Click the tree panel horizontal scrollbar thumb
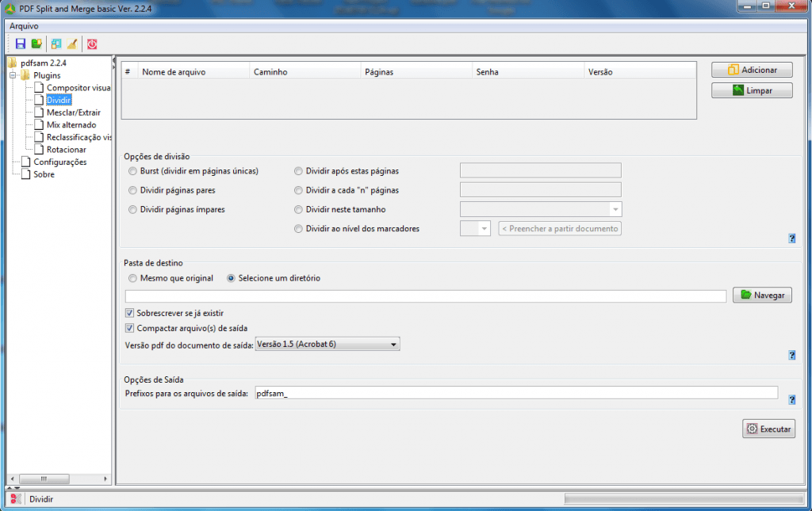Screen dimensions: 812x511 [x=44, y=479]
